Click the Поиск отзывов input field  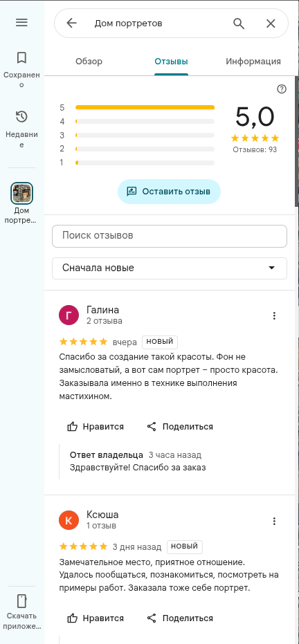pos(169,236)
